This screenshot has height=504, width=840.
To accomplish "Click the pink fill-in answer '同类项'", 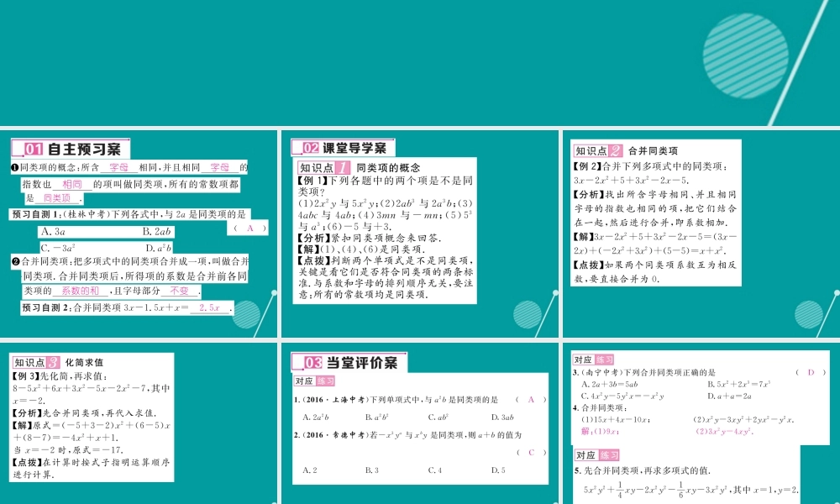I will tap(57, 197).
